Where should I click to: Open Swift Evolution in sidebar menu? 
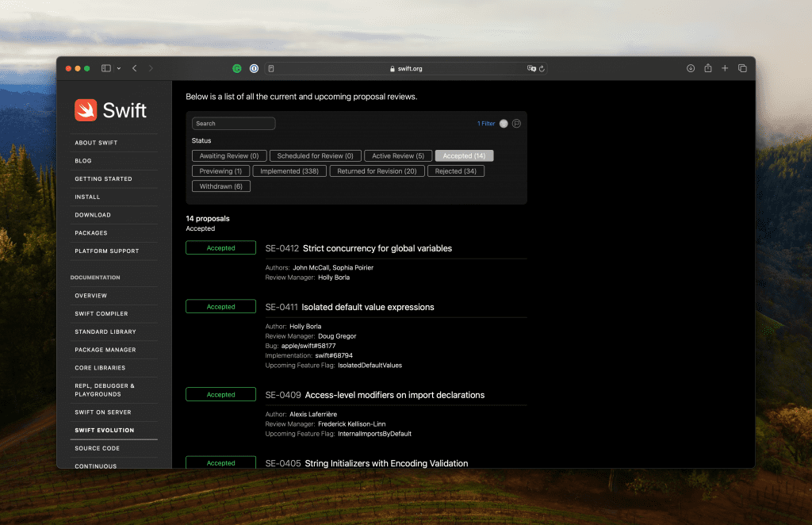[x=105, y=431]
